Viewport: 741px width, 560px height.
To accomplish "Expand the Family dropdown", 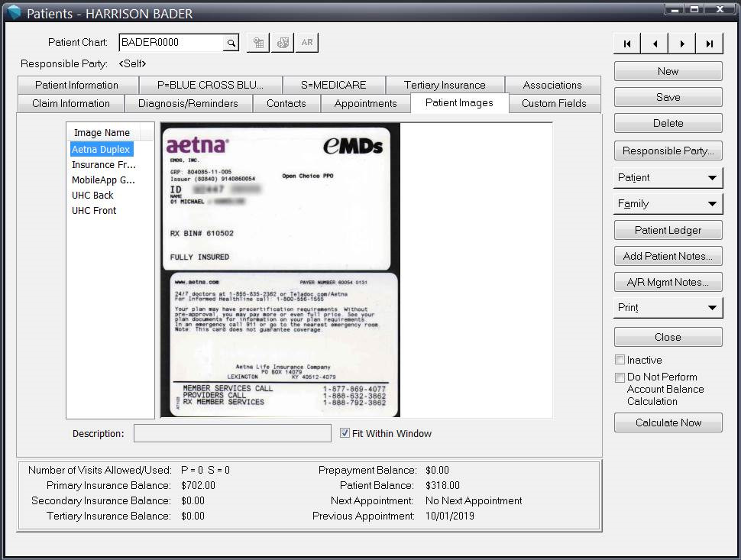I will (668, 204).
